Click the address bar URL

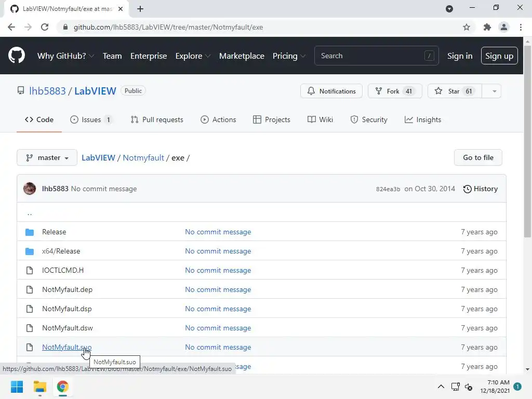point(168,27)
